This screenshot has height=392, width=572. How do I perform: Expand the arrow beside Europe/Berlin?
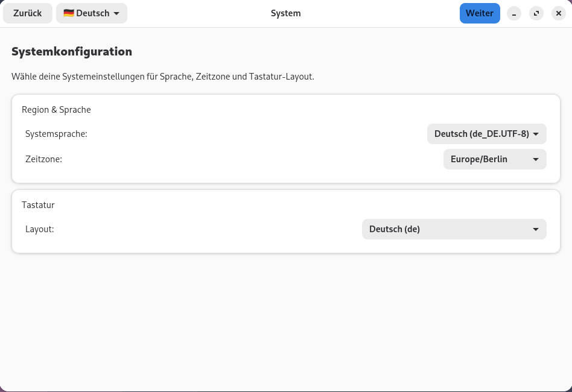click(535, 159)
